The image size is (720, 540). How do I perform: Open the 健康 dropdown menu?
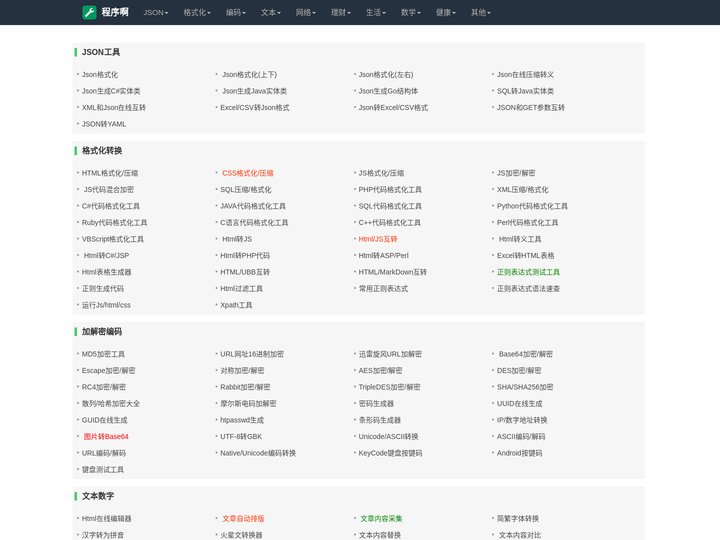445,13
